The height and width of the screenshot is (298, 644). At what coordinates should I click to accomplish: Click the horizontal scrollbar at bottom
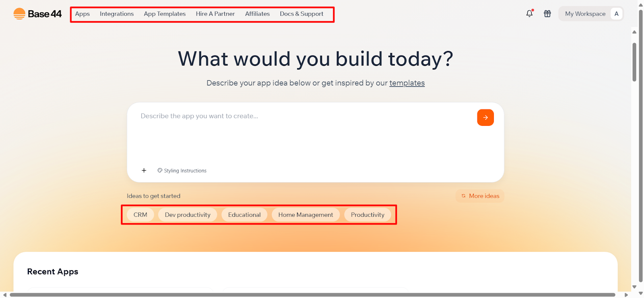click(x=312, y=295)
